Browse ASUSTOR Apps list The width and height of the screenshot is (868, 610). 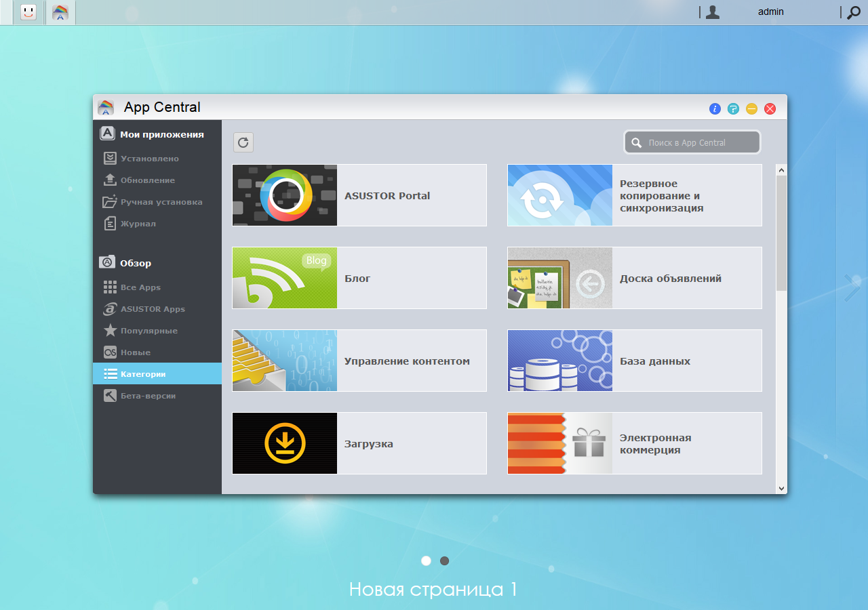pyautogui.click(x=157, y=309)
